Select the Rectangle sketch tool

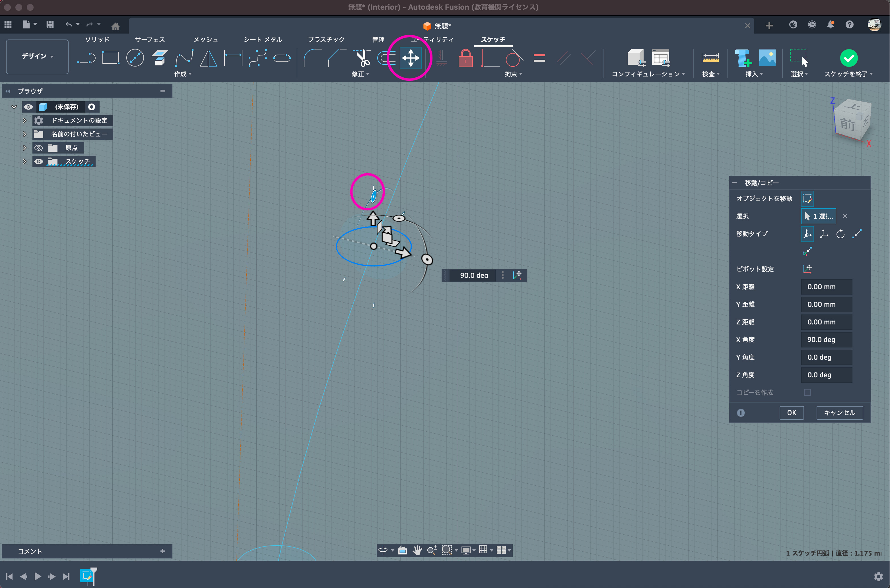pos(110,58)
